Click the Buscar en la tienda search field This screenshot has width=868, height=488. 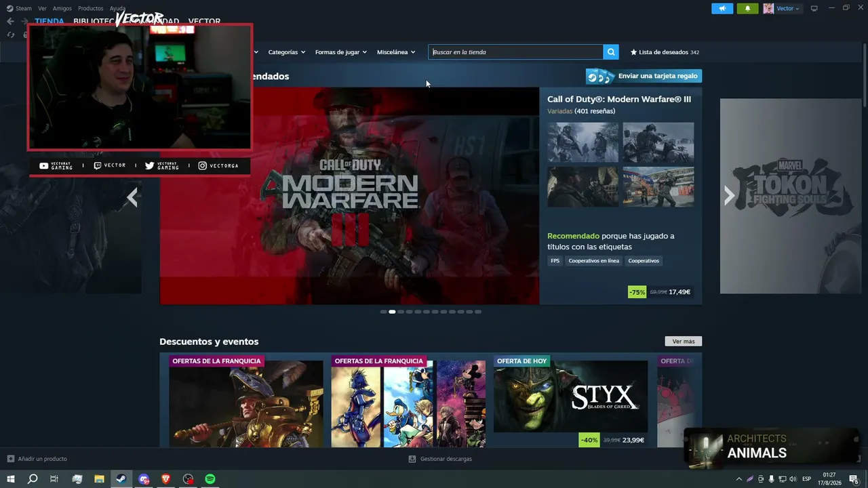tap(515, 52)
